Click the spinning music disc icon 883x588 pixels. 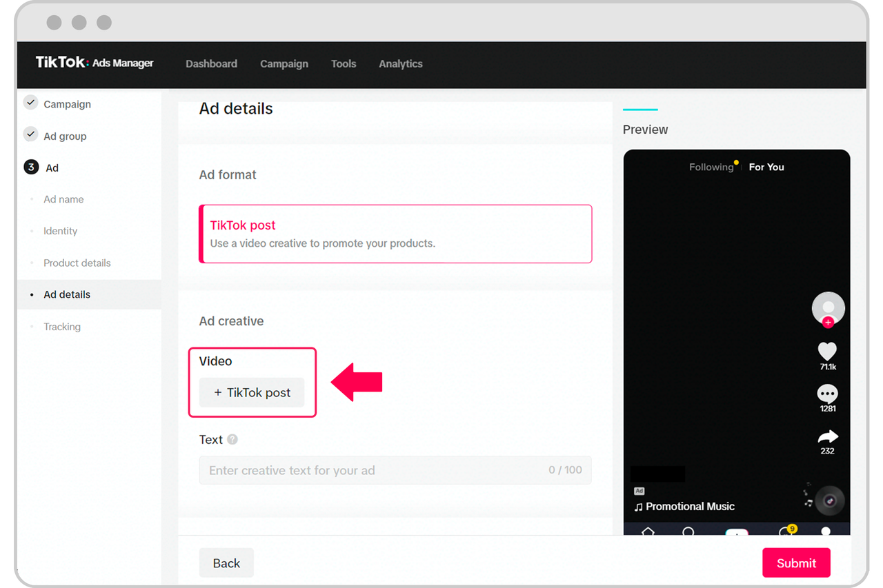coord(830,501)
